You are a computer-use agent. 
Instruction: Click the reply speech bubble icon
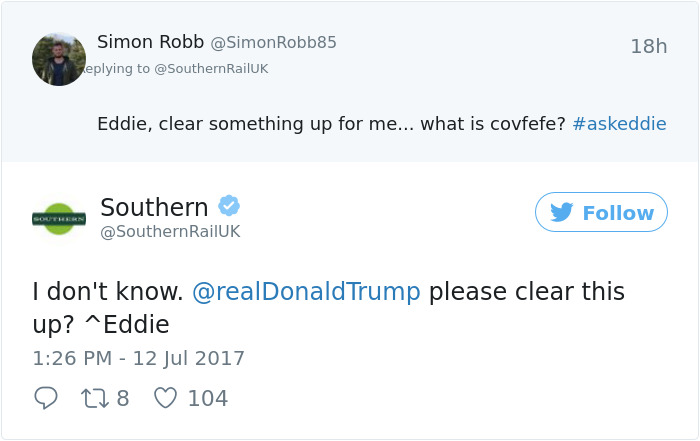tap(46, 398)
